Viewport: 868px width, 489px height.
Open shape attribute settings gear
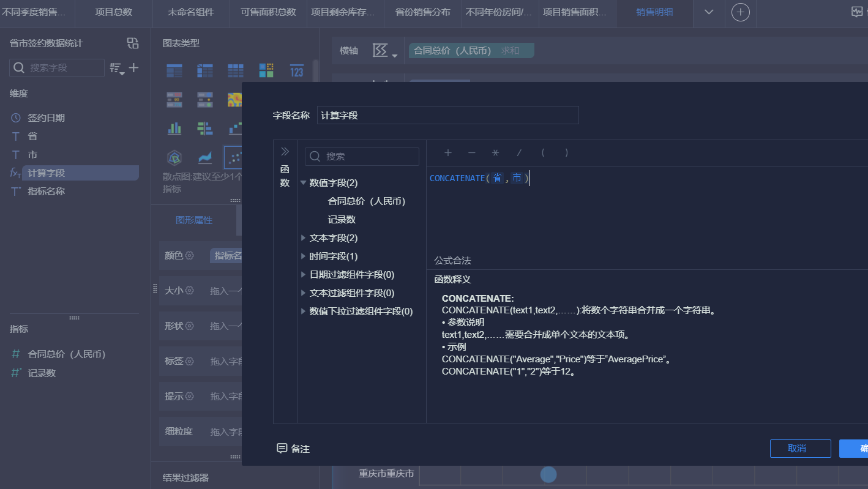(190, 326)
